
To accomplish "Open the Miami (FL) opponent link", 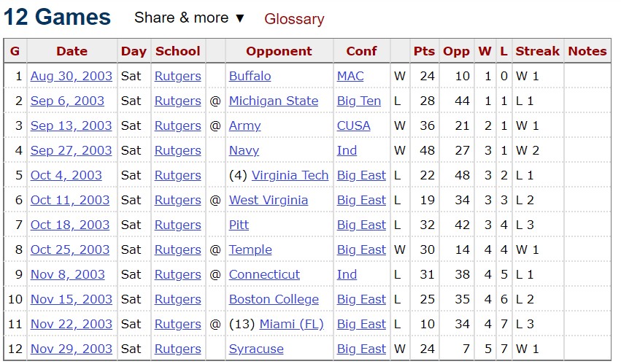I will click(291, 324).
